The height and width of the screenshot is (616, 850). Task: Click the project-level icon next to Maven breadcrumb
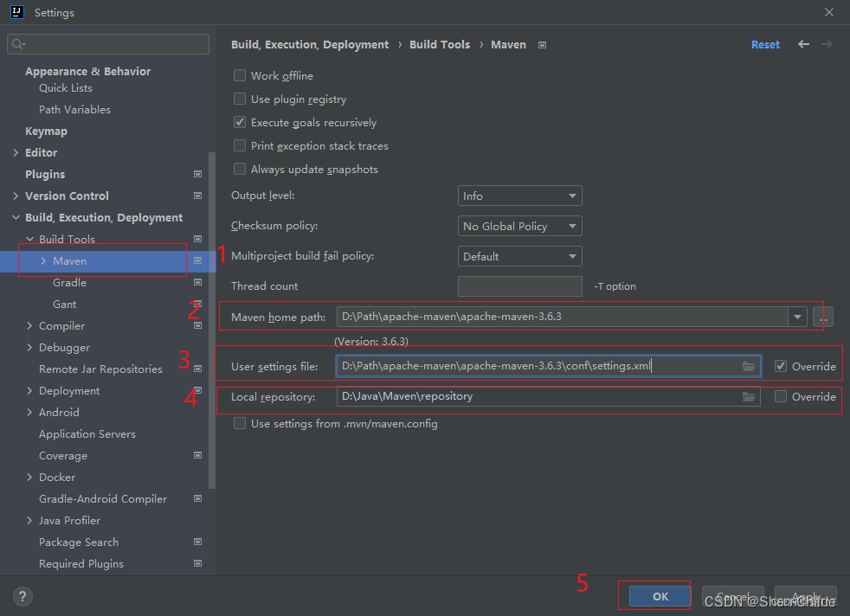coord(542,45)
